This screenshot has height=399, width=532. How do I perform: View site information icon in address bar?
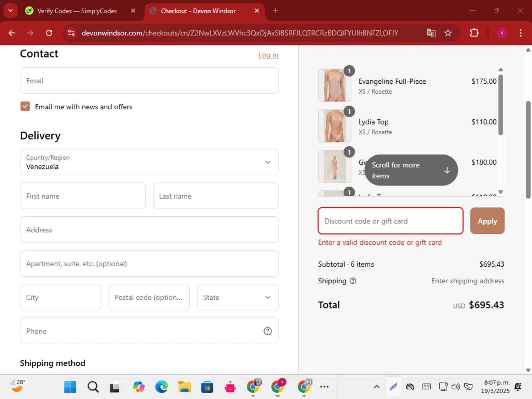(71, 33)
